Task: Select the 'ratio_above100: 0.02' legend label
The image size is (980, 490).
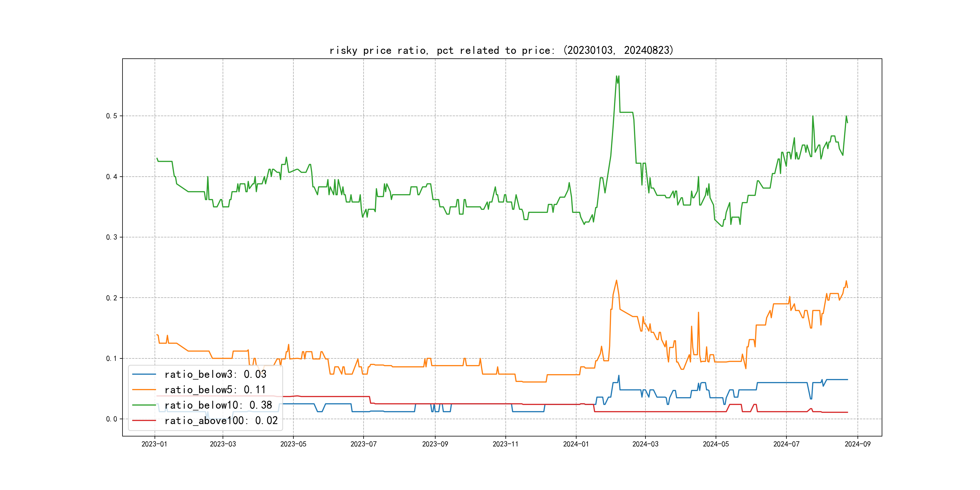Action: [x=221, y=420]
